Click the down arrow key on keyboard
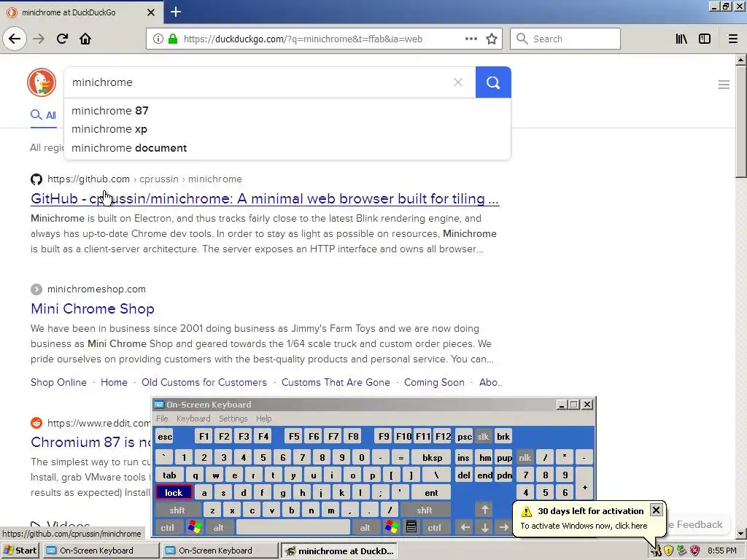747x560 pixels. [484, 527]
